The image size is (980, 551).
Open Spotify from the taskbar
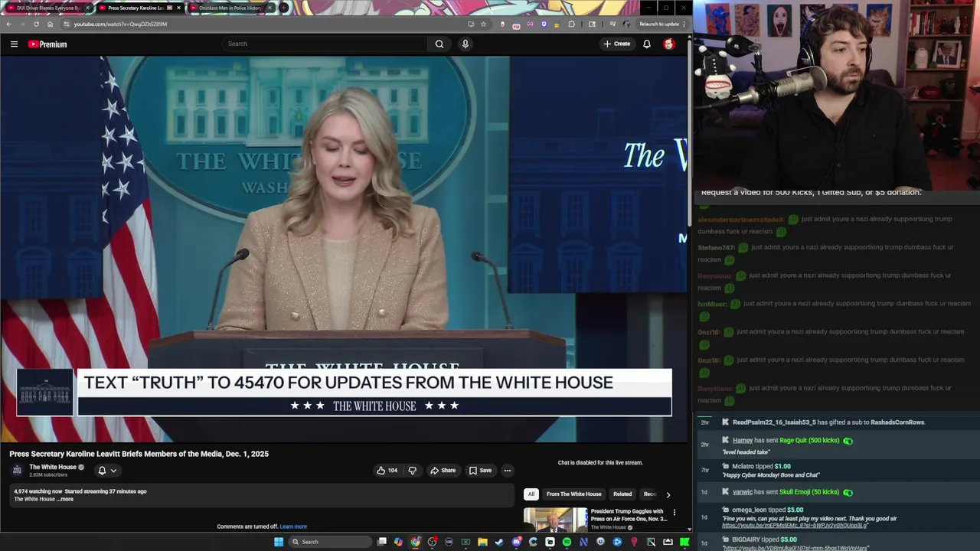pyautogui.click(x=567, y=542)
